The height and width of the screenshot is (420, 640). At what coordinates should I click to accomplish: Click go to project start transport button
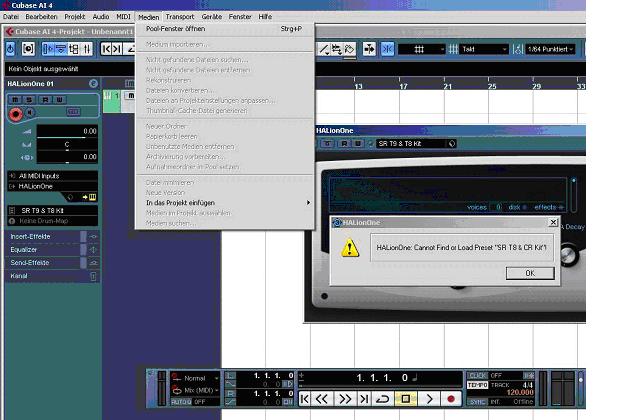point(304,399)
